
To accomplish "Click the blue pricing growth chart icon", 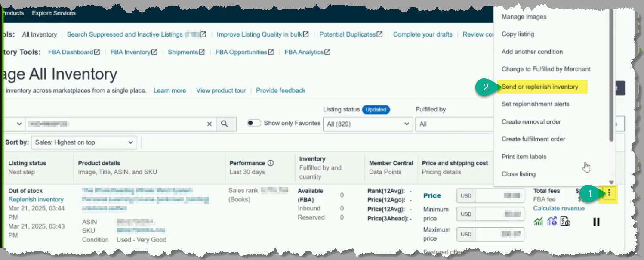I will [x=552, y=222].
